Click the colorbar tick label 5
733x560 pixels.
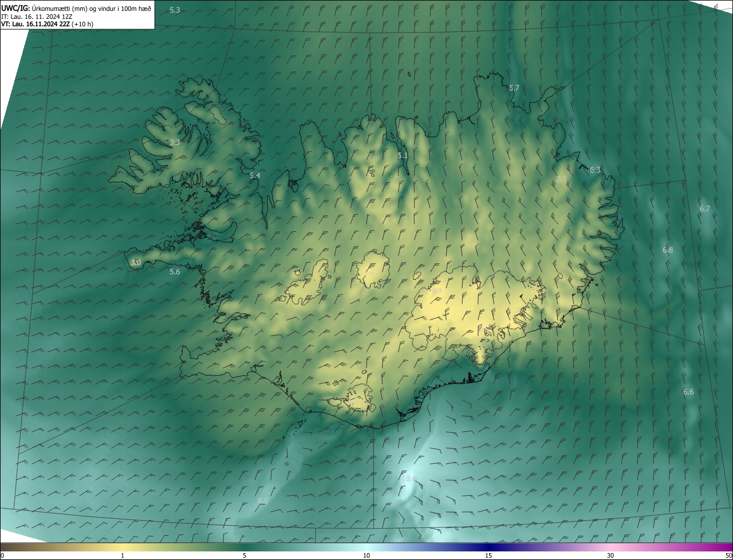[x=245, y=555]
